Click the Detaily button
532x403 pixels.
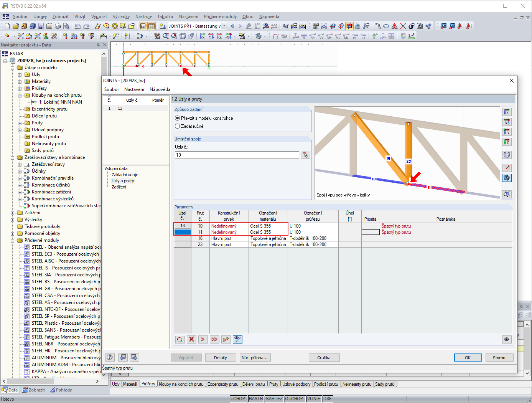click(x=220, y=358)
